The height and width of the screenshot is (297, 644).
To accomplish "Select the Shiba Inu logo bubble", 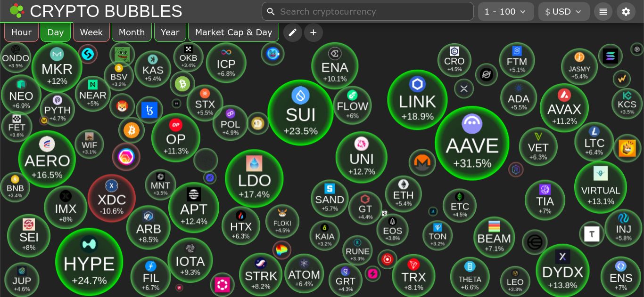I will coord(122,106).
